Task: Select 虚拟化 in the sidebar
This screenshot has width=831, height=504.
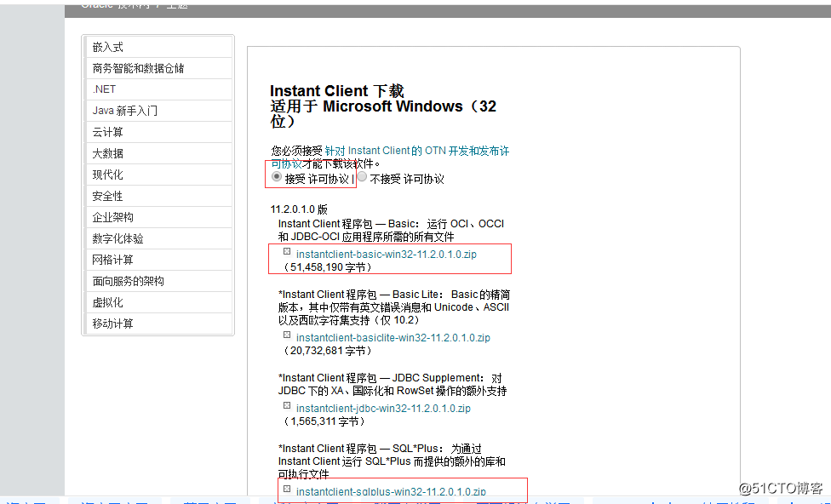Action: tap(158, 302)
